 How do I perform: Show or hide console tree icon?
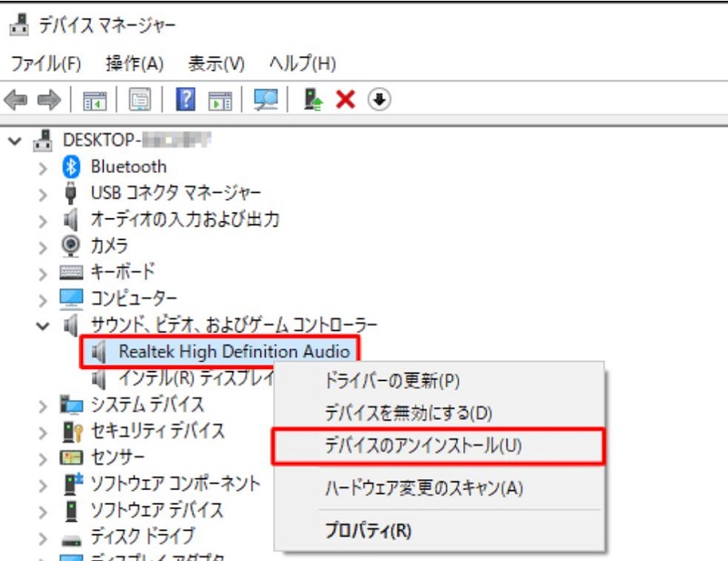95,100
